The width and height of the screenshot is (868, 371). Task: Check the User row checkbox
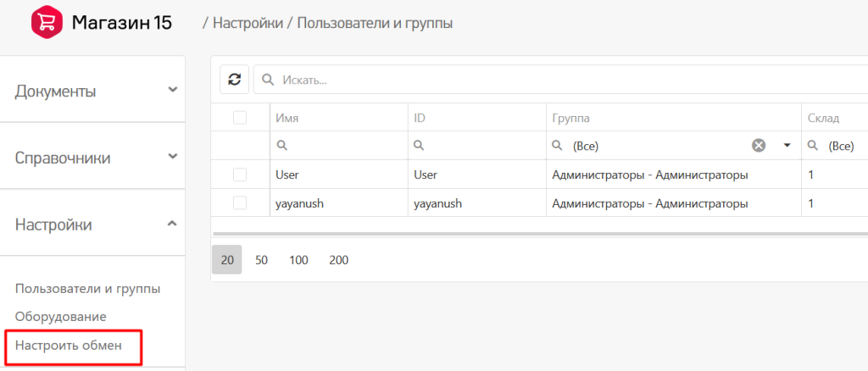(x=240, y=174)
